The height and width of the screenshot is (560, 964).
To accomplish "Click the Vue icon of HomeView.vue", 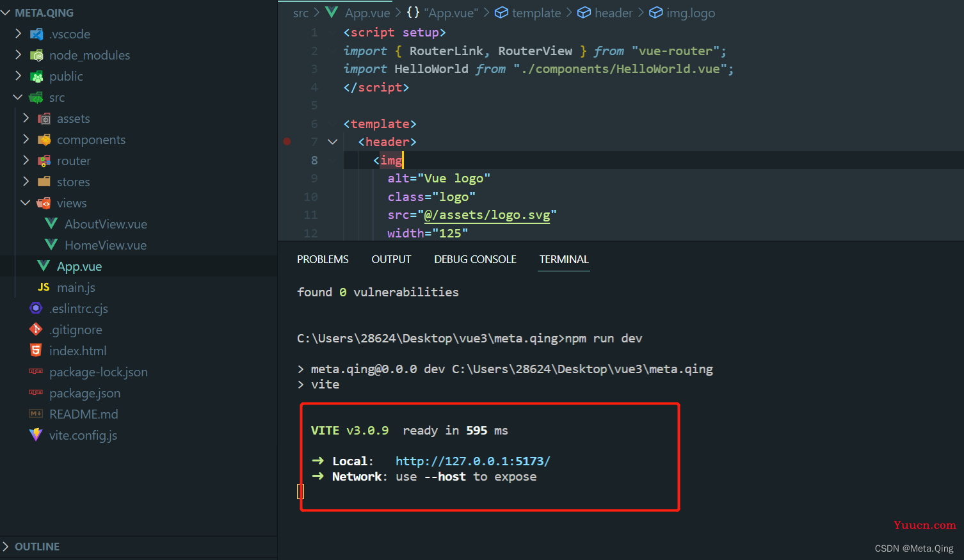I will [x=51, y=244].
